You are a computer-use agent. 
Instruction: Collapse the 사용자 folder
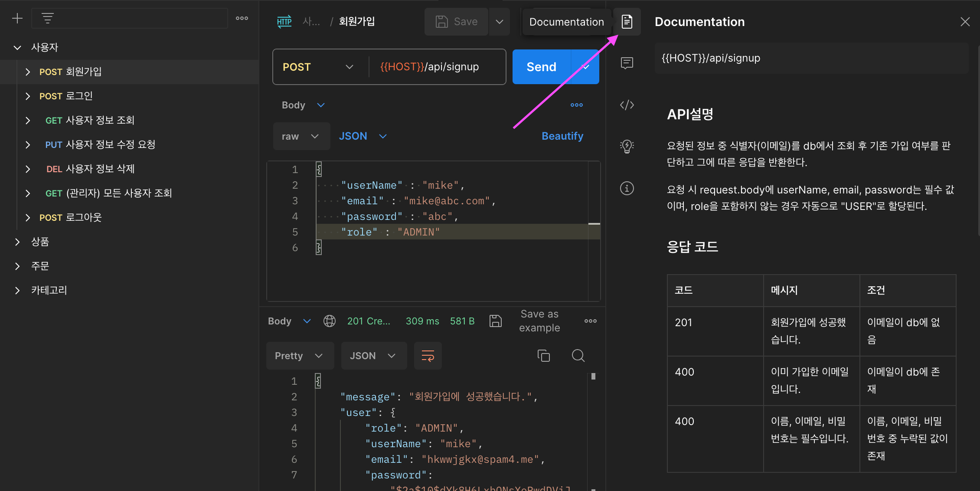pyautogui.click(x=17, y=47)
